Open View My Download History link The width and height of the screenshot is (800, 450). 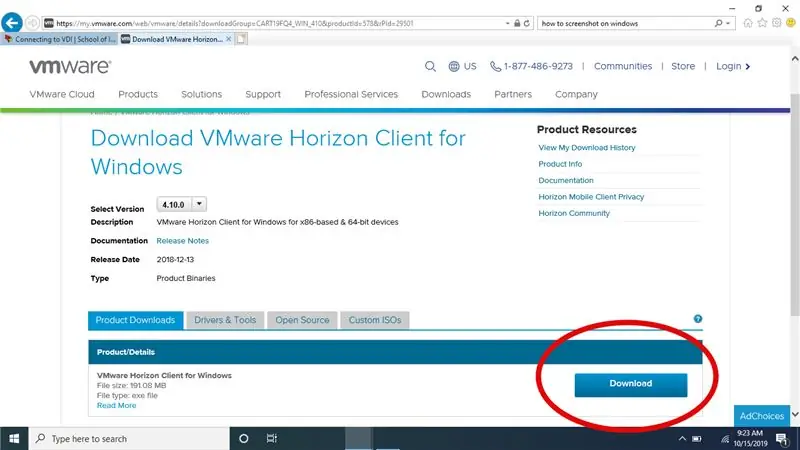pyautogui.click(x=587, y=147)
